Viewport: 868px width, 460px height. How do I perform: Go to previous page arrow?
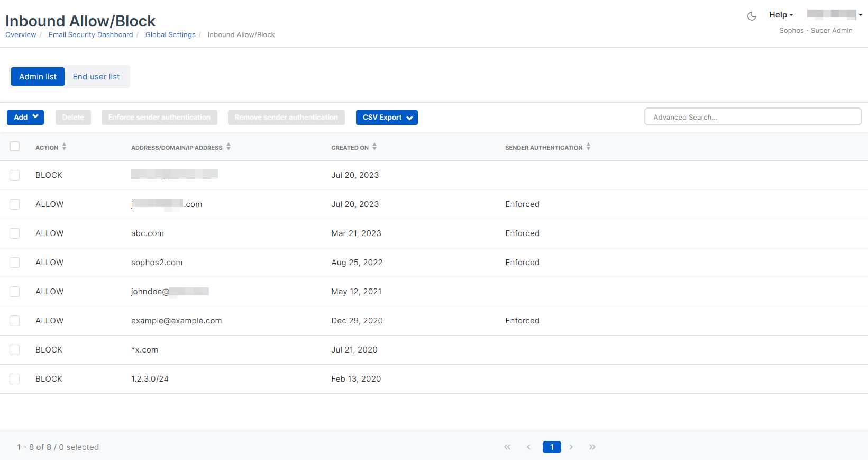click(x=528, y=447)
